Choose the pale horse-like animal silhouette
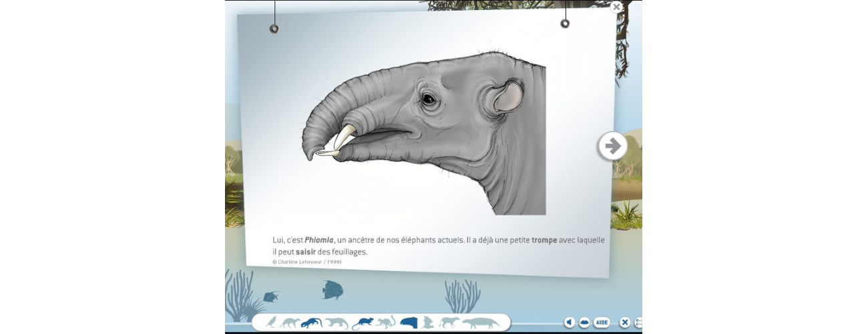This screenshot has width=868, height=334. click(x=449, y=323)
